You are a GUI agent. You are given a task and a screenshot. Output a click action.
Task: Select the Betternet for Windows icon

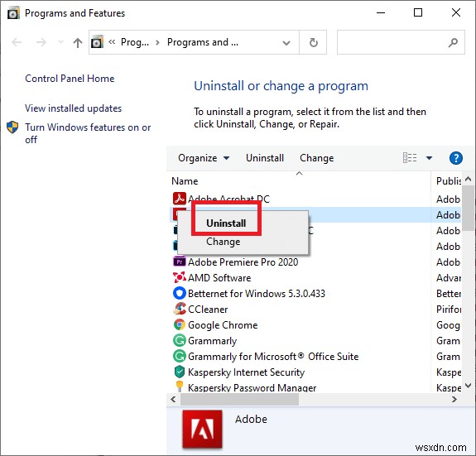(x=180, y=293)
